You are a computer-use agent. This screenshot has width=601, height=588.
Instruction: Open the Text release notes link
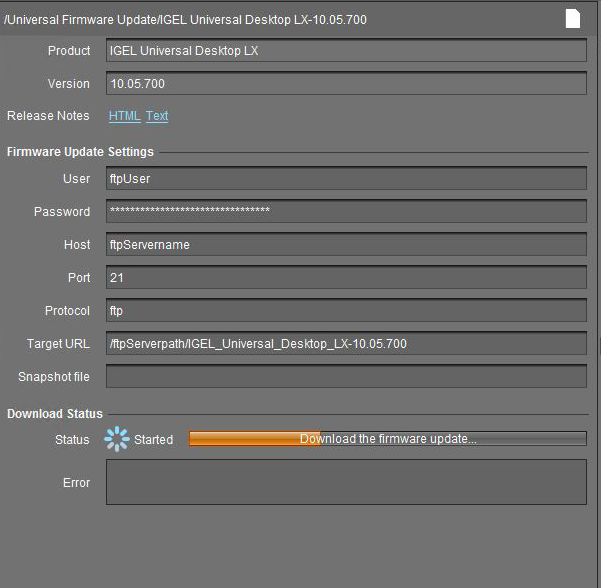(x=157, y=116)
